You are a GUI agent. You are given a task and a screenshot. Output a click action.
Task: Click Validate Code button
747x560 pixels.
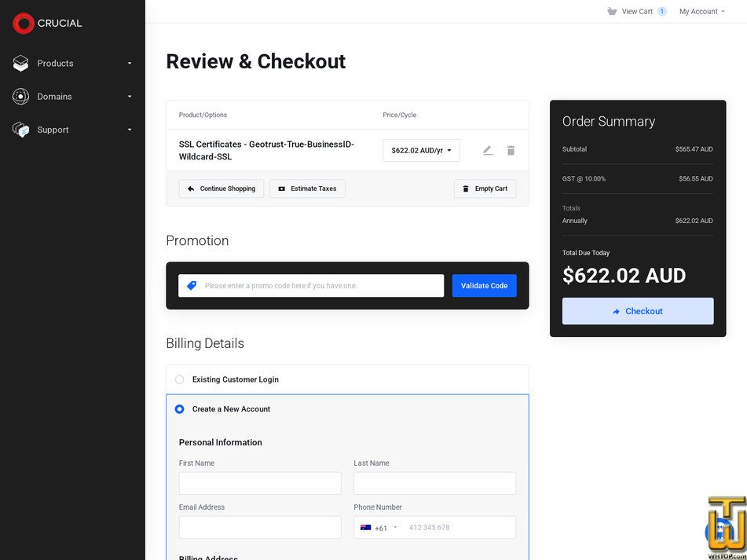click(484, 286)
